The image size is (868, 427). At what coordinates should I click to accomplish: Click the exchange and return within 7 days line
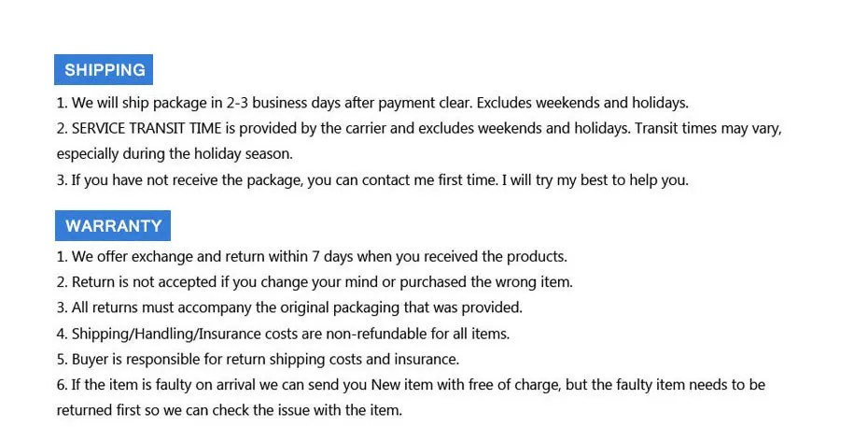tap(313, 257)
